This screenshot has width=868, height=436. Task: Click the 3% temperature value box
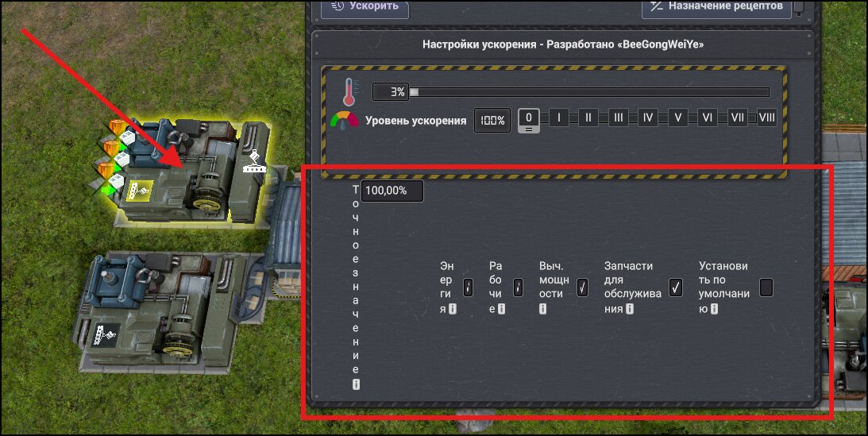(x=390, y=92)
